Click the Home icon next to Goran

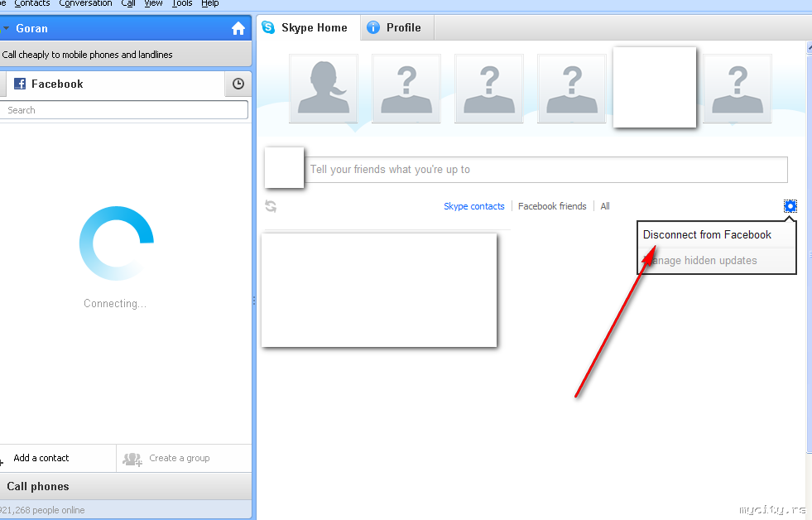point(238,28)
